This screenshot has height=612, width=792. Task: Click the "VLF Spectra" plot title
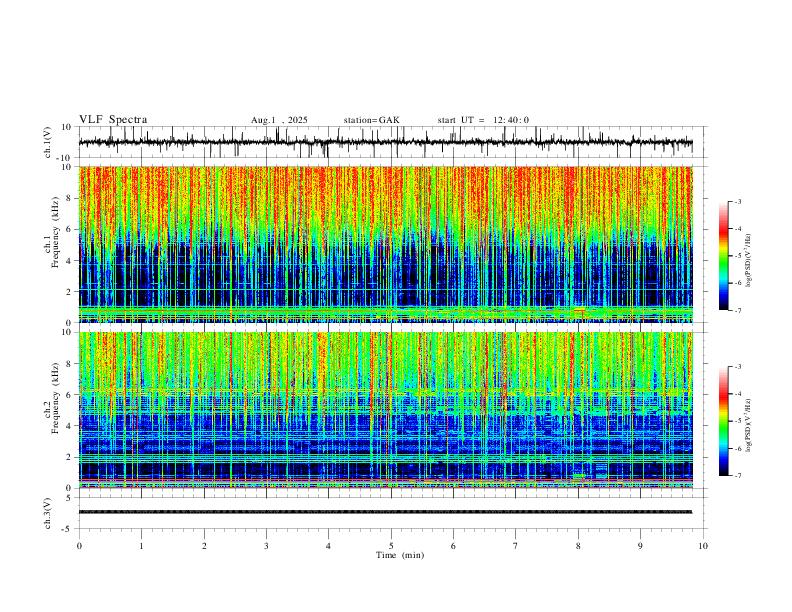113,120
